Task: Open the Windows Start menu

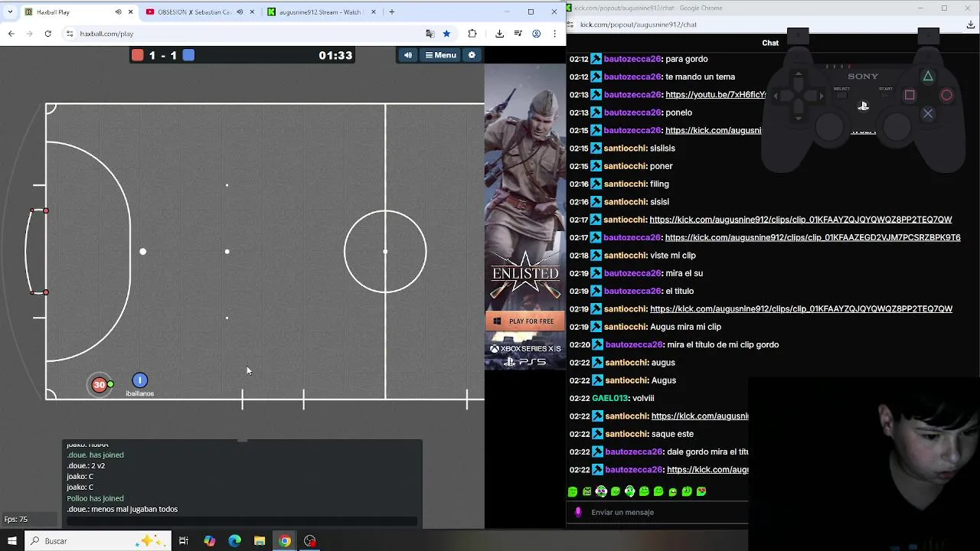Action: (x=12, y=541)
